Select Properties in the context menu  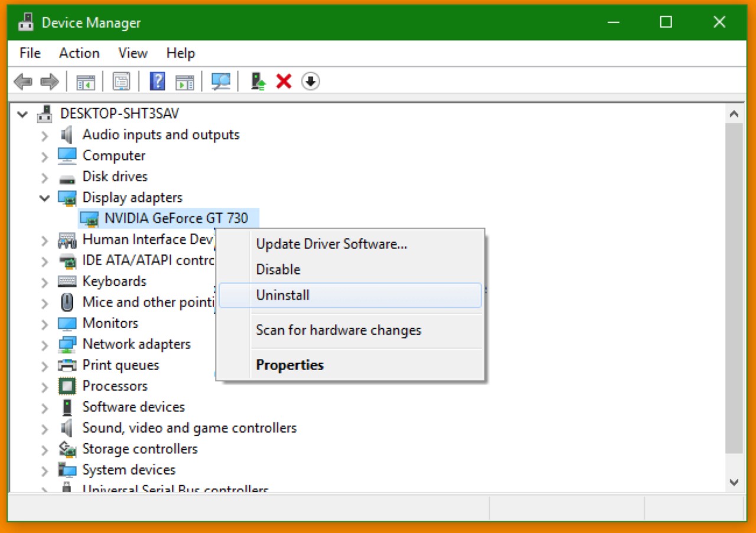(x=289, y=365)
